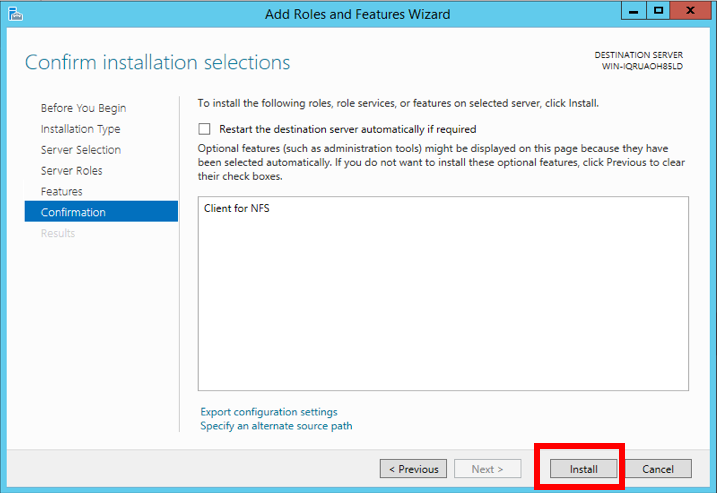Go back with the Previous button

pos(413,469)
